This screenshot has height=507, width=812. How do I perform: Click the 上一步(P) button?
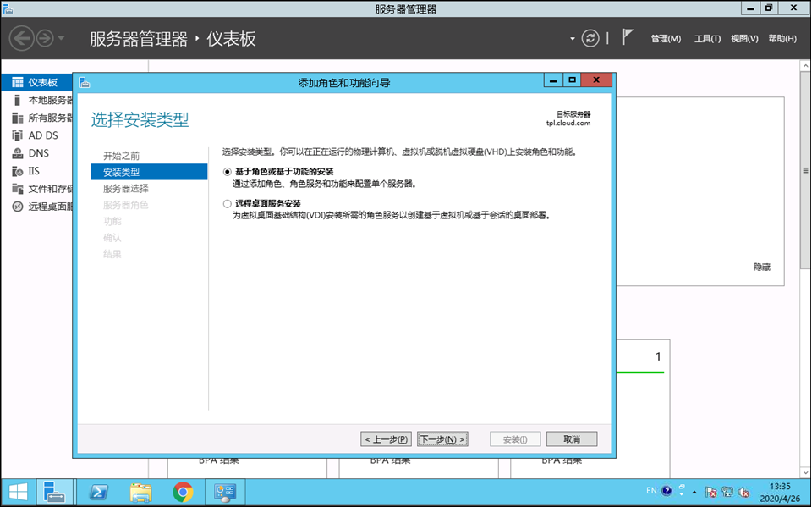[x=386, y=439]
